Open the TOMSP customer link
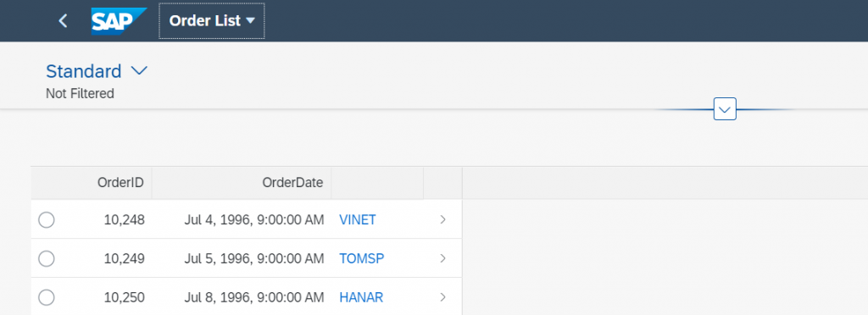Image resolution: width=868 pixels, height=315 pixels. (361, 258)
